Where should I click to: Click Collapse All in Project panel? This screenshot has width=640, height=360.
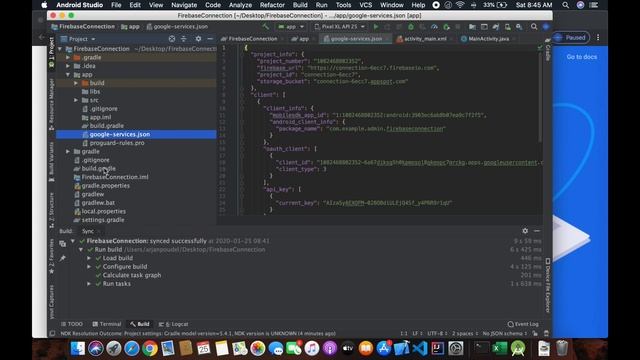tap(184, 39)
